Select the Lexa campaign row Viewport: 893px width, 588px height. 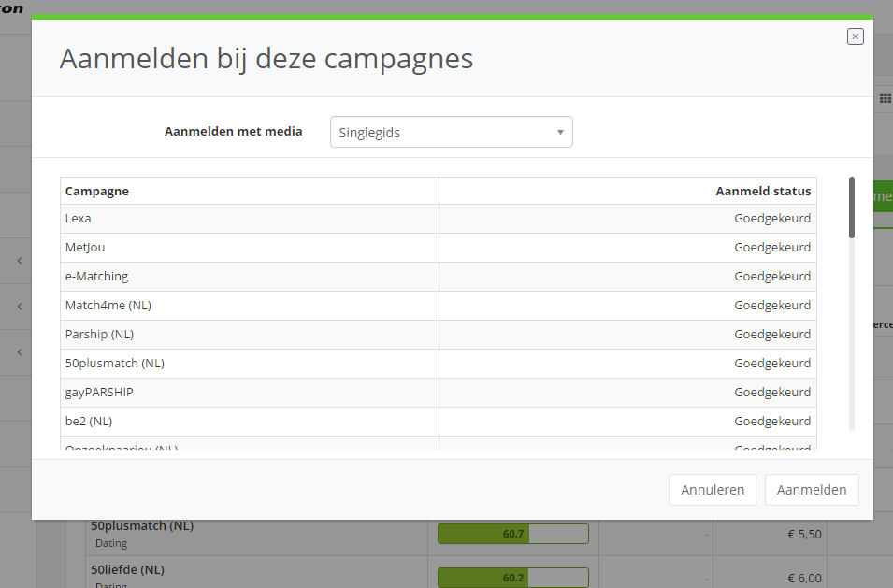tap(438, 219)
